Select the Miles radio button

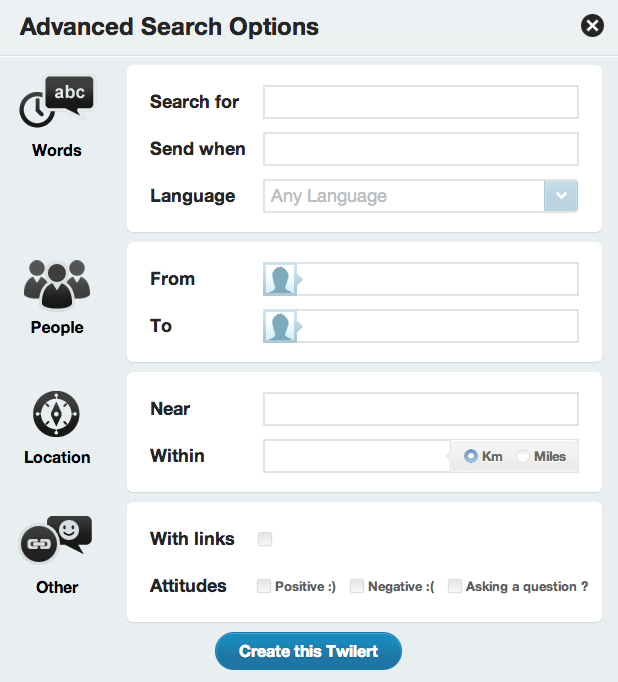pyautogui.click(x=523, y=456)
